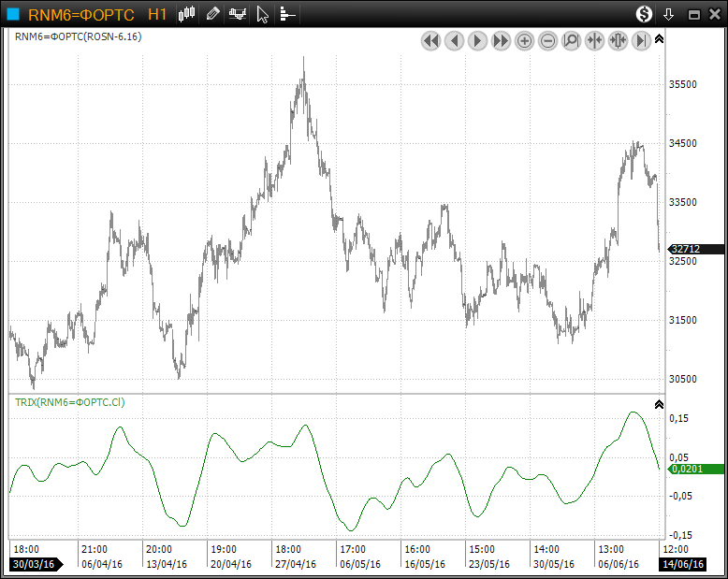The width and height of the screenshot is (728, 579).
Task: Open the candlestick chart type icon
Action: pyautogui.click(x=187, y=14)
